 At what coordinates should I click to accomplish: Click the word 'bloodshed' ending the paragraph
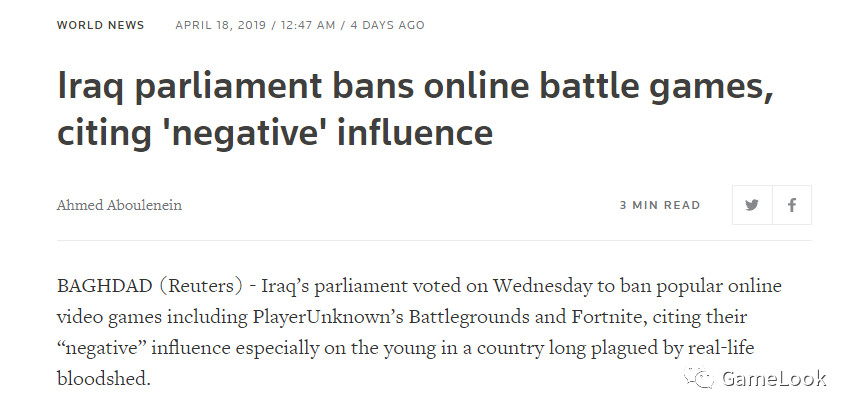coord(101,378)
